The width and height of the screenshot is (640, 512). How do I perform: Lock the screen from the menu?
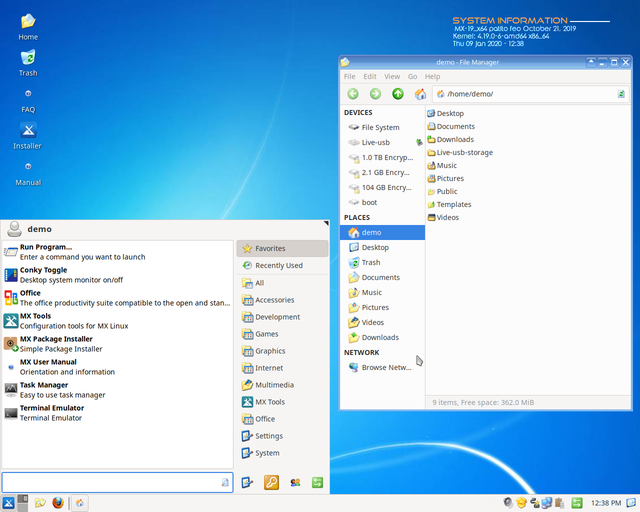coord(271,482)
